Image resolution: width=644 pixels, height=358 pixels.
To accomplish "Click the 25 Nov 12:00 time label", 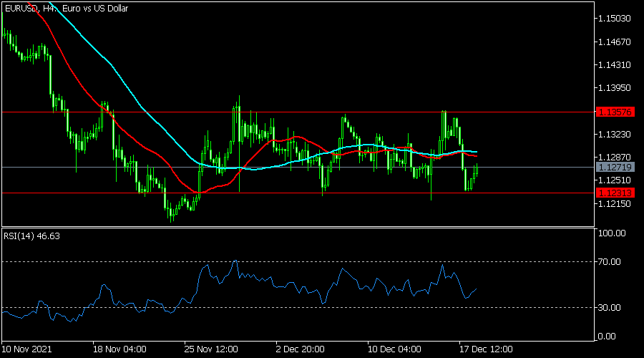I will point(211,349).
